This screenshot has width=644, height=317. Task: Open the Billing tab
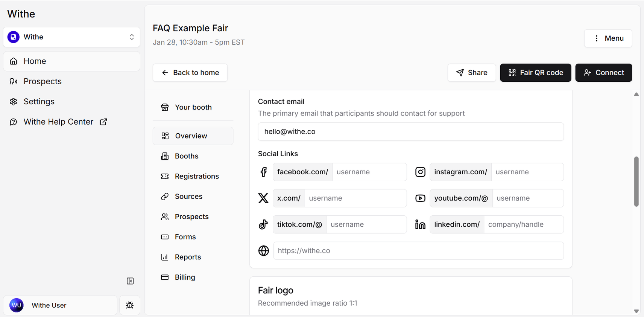193,277
